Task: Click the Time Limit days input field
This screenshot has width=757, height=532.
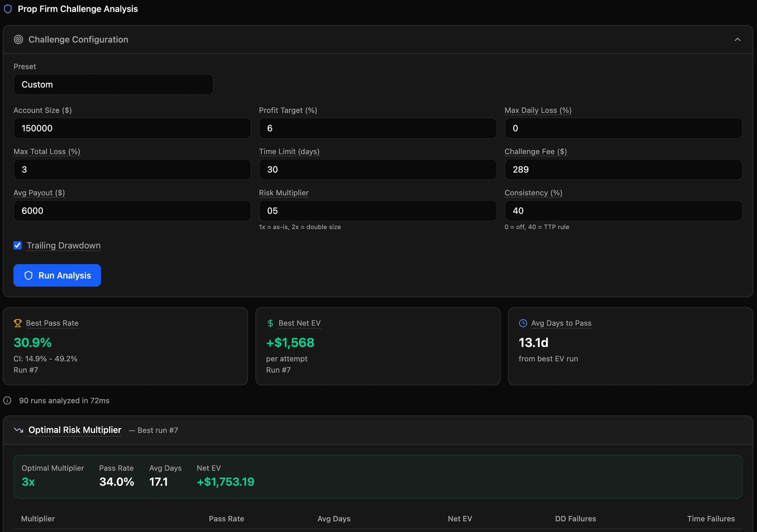Action: [x=378, y=169]
